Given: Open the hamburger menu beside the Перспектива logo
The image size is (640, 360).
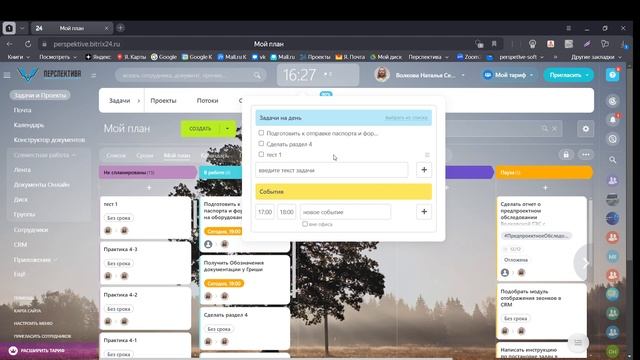Looking at the screenshot, I should point(7,75).
